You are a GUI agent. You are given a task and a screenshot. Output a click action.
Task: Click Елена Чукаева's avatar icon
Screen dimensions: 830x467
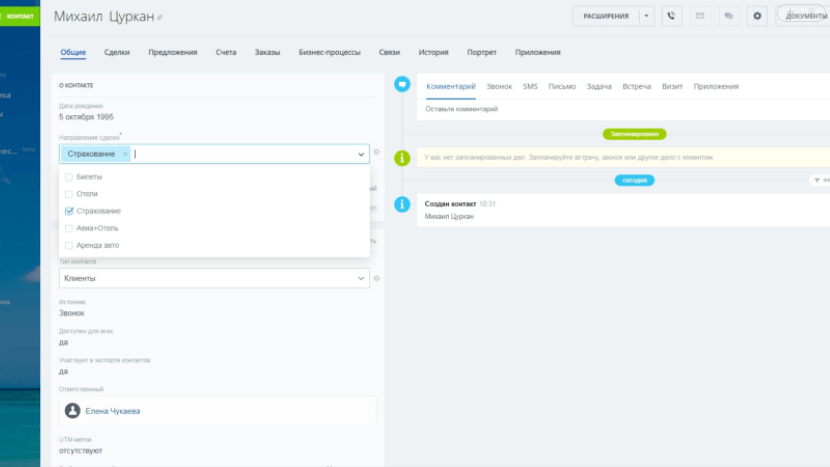[x=73, y=411]
